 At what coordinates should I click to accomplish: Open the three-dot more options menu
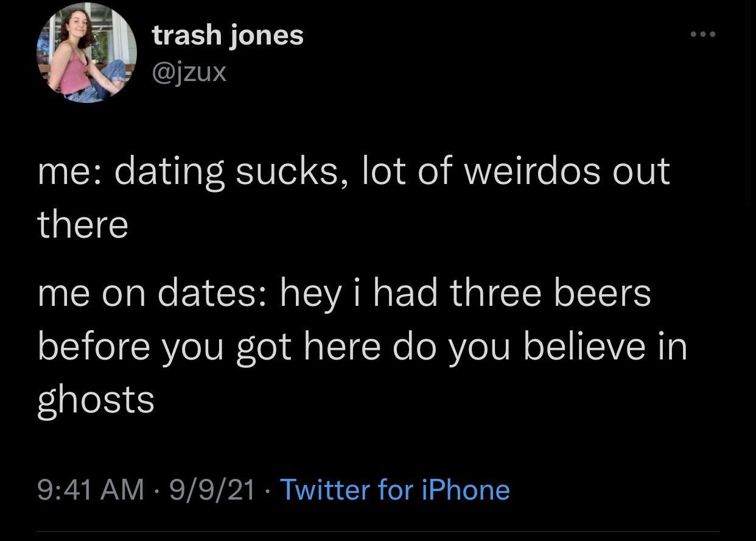[x=703, y=34]
